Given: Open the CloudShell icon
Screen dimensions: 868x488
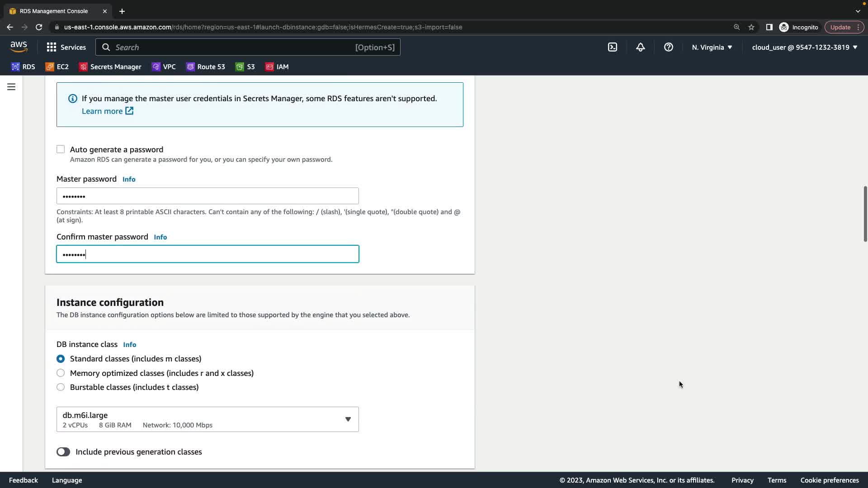Looking at the screenshot, I should click(x=612, y=47).
